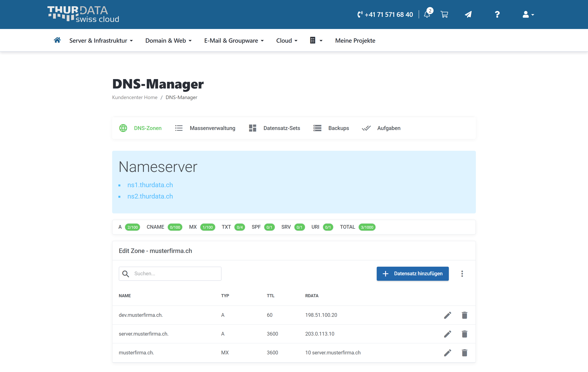Delete the server.musterfirma.ch. record
The image size is (588, 372).
coord(464,334)
